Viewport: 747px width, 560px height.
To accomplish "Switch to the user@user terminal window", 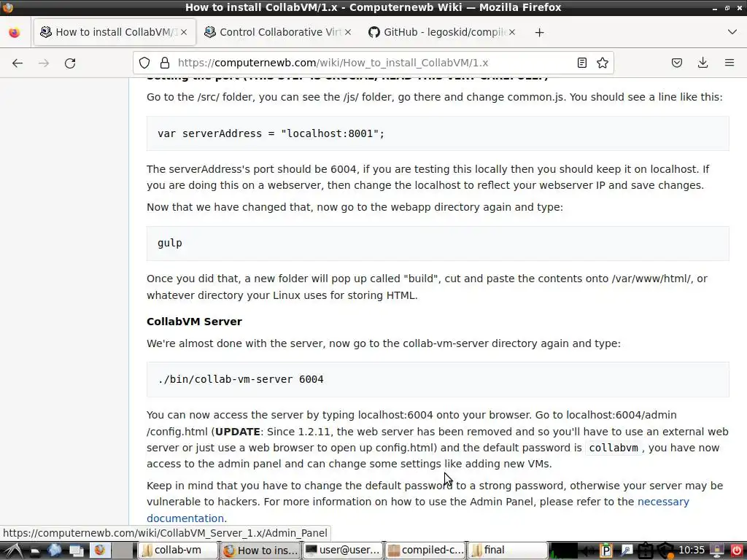I will coord(343,551).
